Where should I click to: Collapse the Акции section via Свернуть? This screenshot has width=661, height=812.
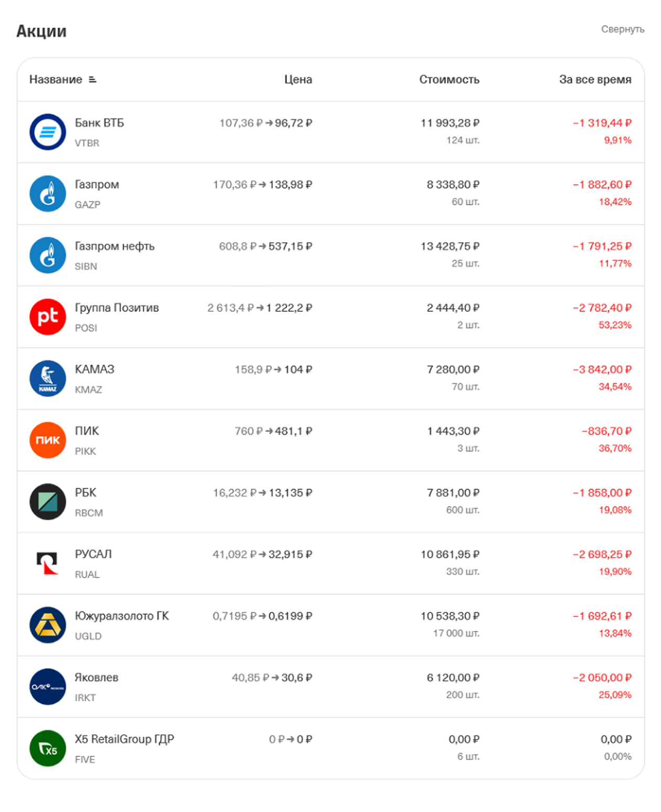coord(622,29)
